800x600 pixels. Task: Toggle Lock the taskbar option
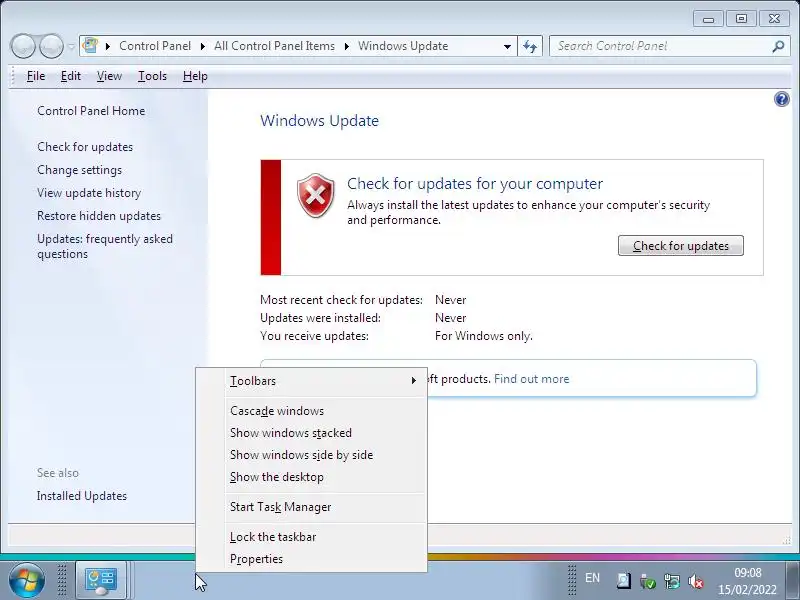tap(325, 537)
